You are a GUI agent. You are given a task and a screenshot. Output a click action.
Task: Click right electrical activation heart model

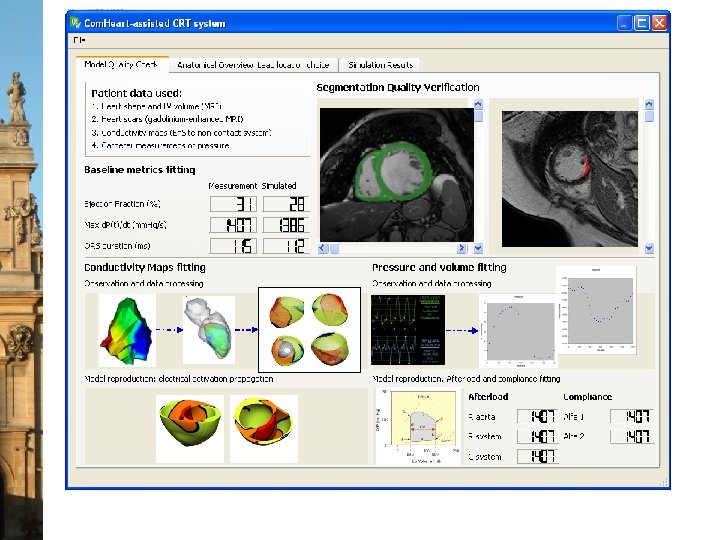(264, 428)
